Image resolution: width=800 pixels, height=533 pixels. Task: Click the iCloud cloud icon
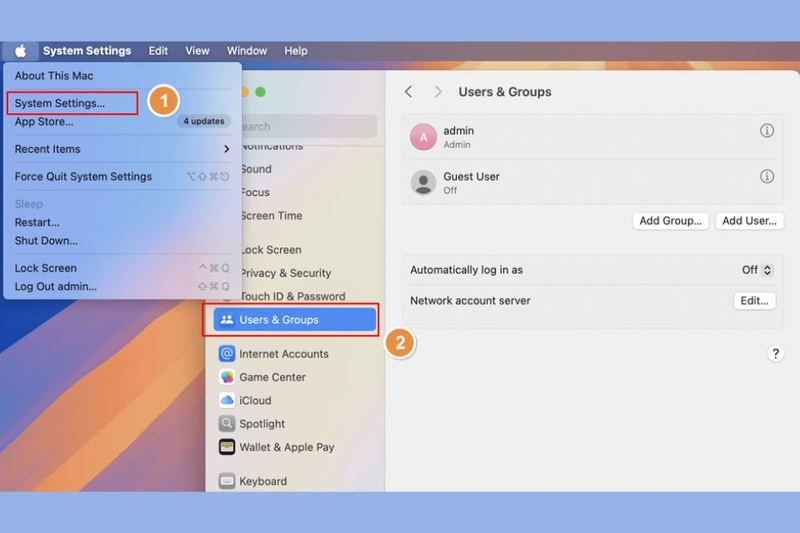click(227, 400)
